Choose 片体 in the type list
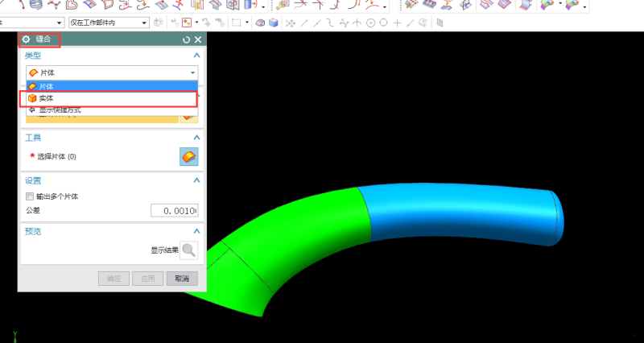644x343 pixels. coord(112,86)
